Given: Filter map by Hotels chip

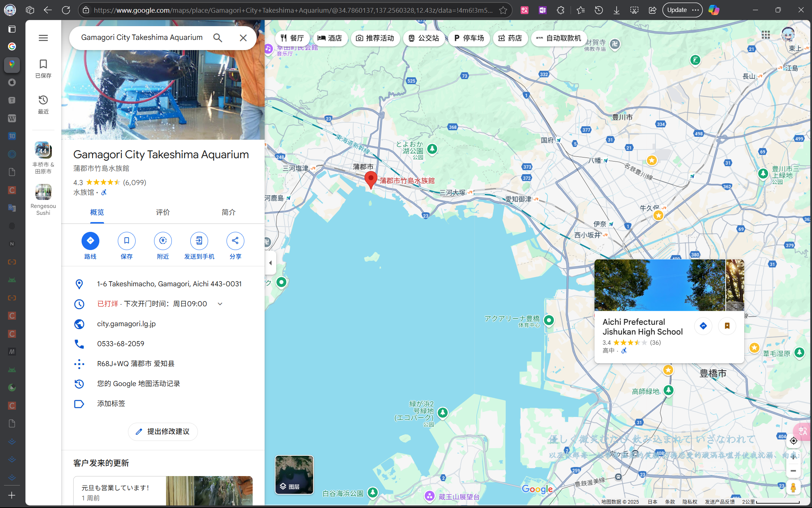Looking at the screenshot, I should pyautogui.click(x=330, y=38).
